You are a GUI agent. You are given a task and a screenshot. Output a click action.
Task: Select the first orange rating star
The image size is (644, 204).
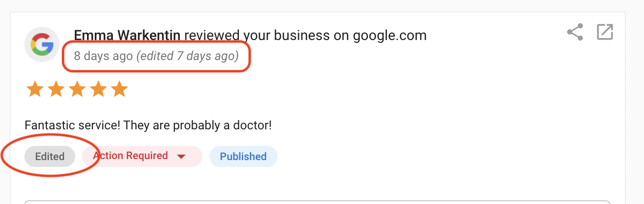[x=34, y=89]
